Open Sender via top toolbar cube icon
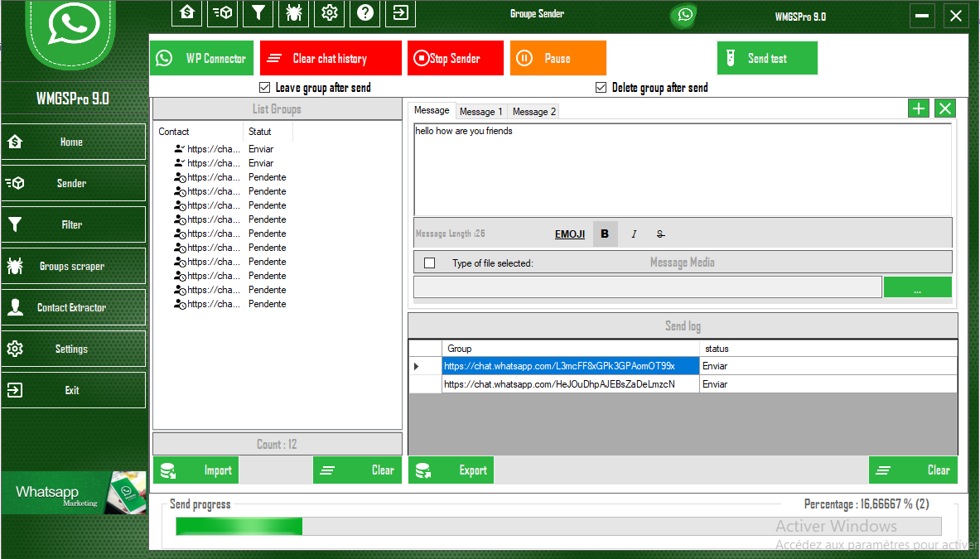The image size is (980, 559). click(x=222, y=12)
